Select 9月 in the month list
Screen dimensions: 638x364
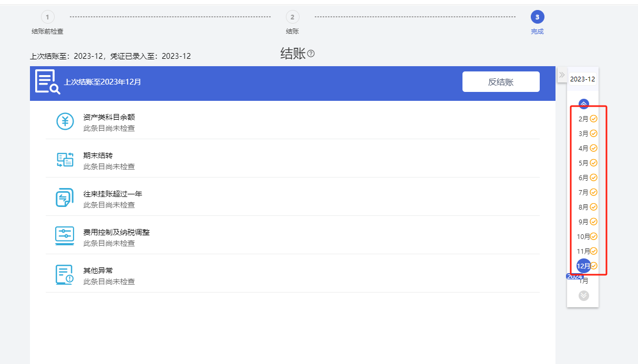(x=583, y=222)
